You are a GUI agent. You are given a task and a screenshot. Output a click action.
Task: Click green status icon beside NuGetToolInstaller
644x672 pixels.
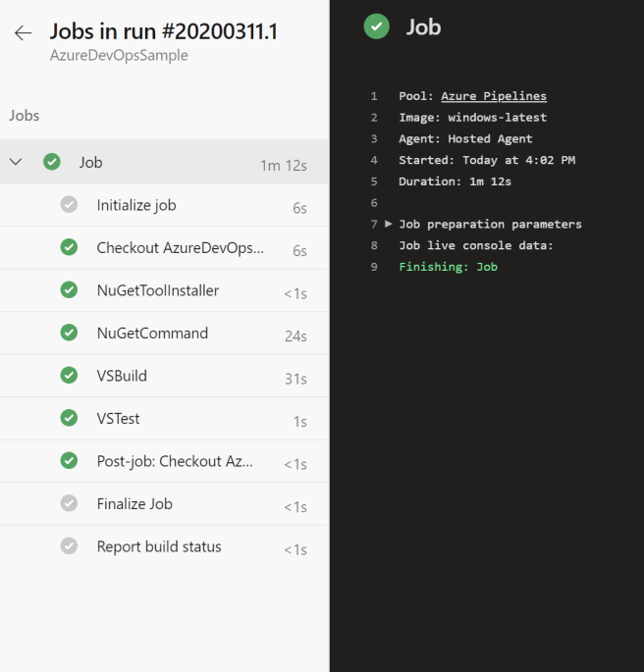click(69, 290)
